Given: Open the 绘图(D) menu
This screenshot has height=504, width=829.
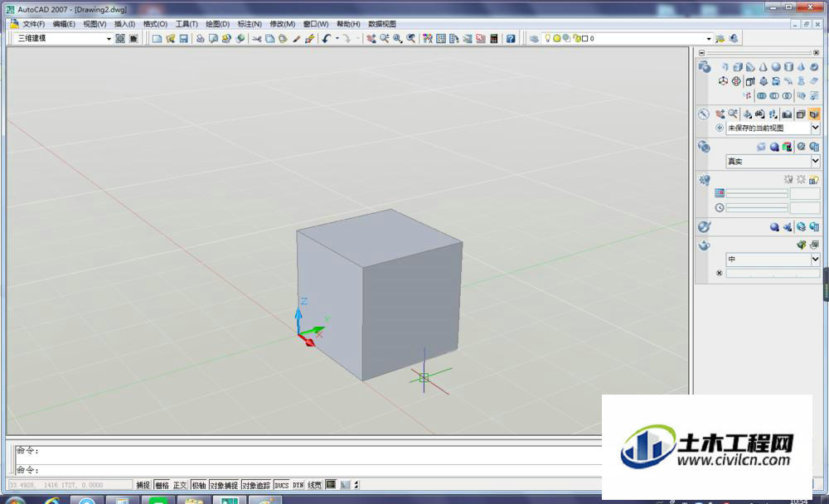Looking at the screenshot, I should (217, 24).
